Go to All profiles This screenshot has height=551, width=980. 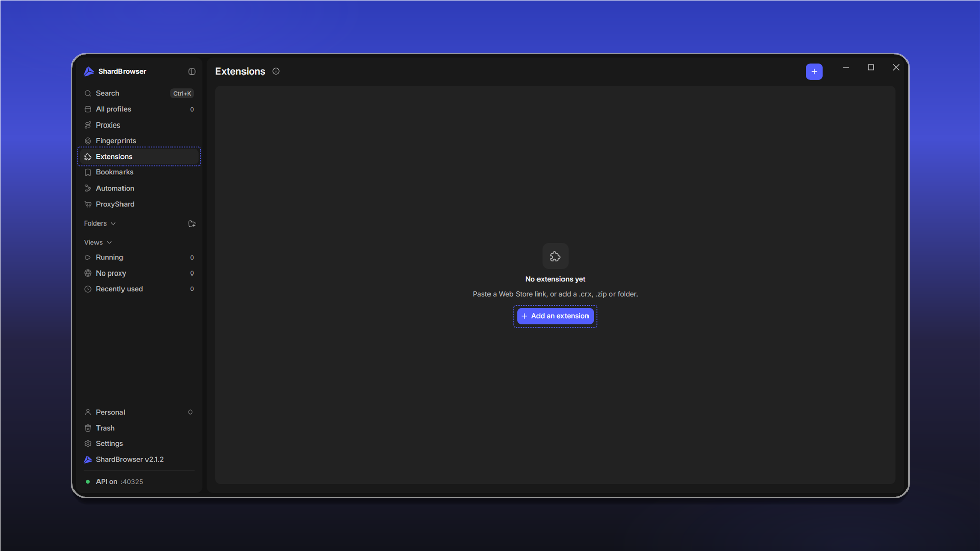click(x=138, y=109)
